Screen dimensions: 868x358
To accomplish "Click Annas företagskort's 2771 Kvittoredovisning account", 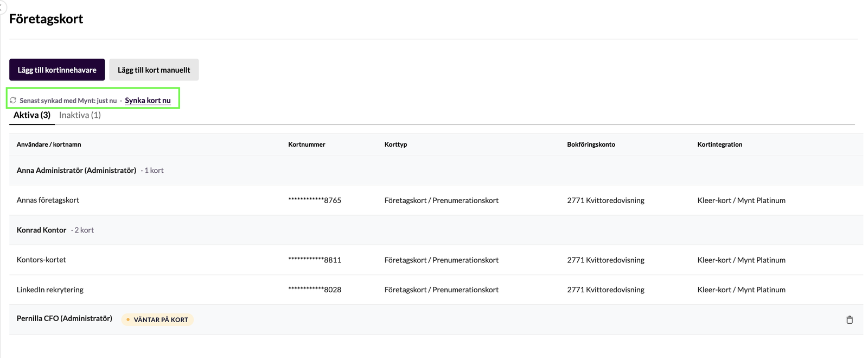I will (x=605, y=200).
